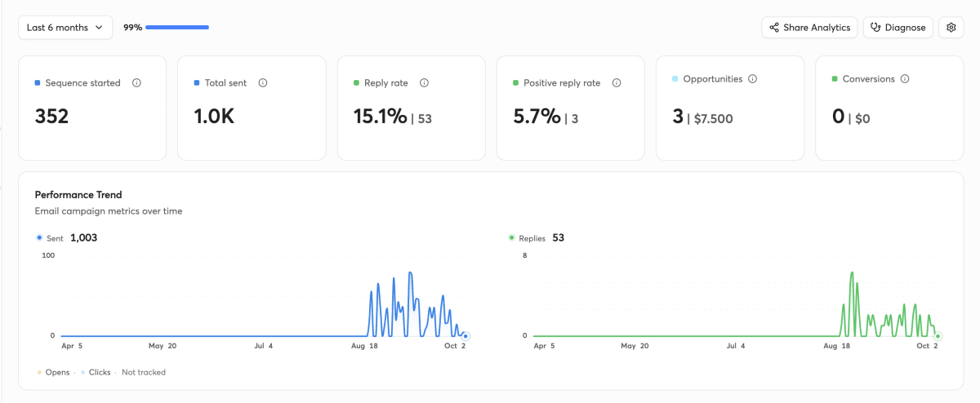Click the Not tracked label
980x403 pixels.
pos(144,372)
